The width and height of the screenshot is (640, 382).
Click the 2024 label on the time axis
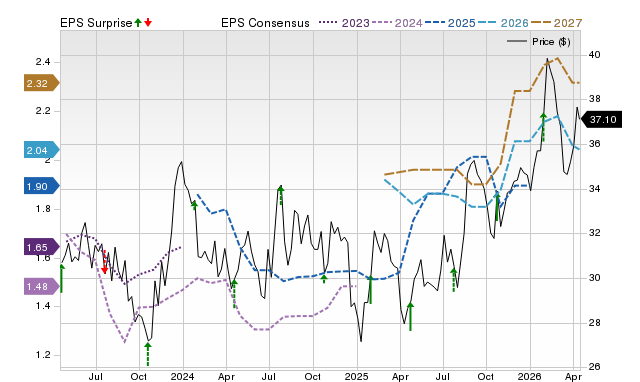[x=182, y=376]
